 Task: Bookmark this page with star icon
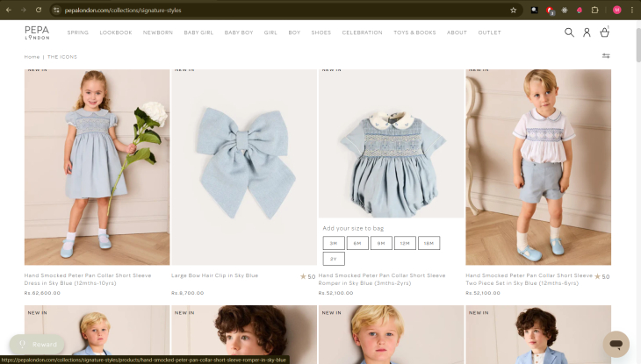(x=514, y=10)
